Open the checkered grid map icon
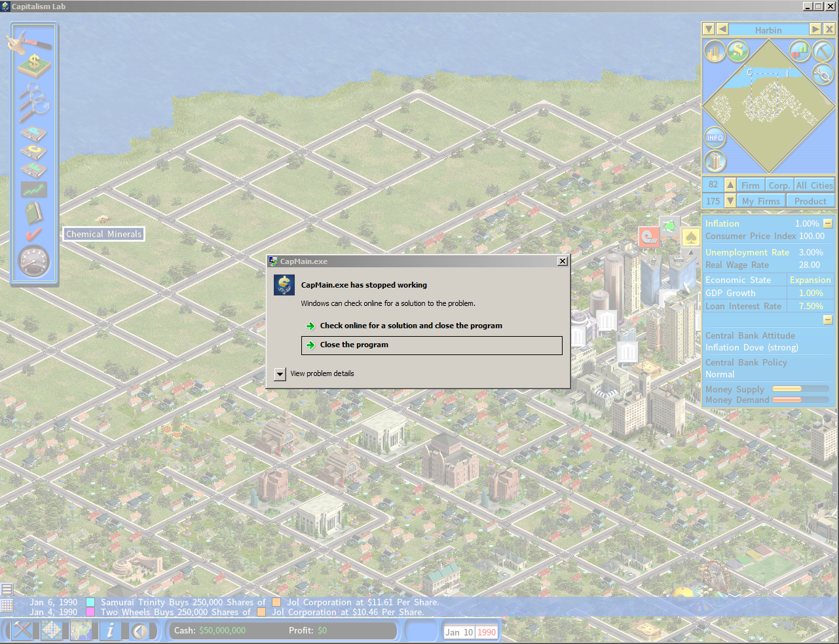839x644 pixels. pyautogui.click(x=52, y=630)
